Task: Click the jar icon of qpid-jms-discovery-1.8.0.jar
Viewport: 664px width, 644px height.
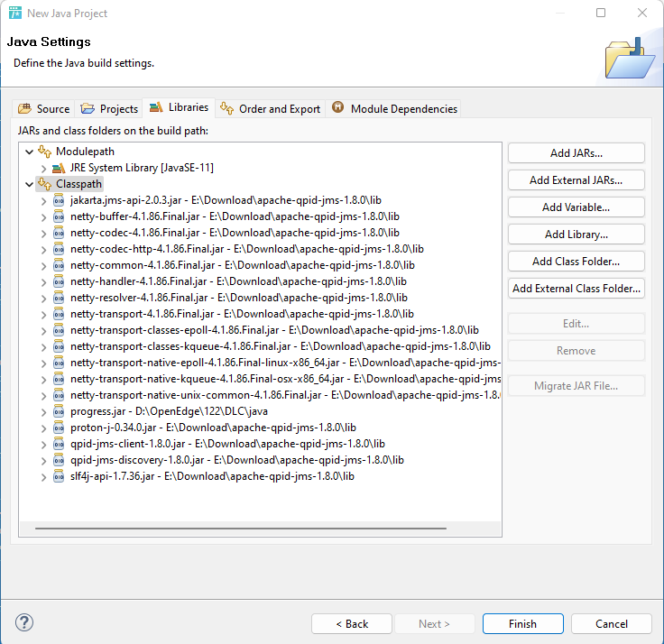Action: (x=59, y=460)
